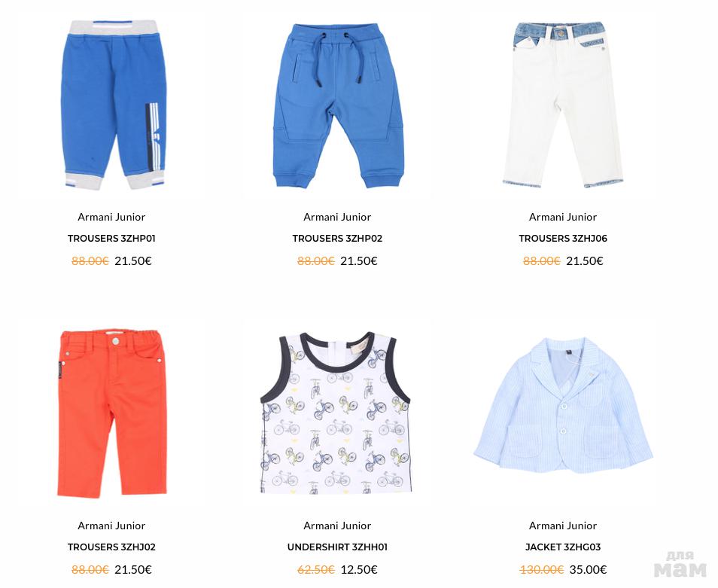Click the TROUSERS 3ZHJ06 product title
718x588 pixels.
point(563,238)
